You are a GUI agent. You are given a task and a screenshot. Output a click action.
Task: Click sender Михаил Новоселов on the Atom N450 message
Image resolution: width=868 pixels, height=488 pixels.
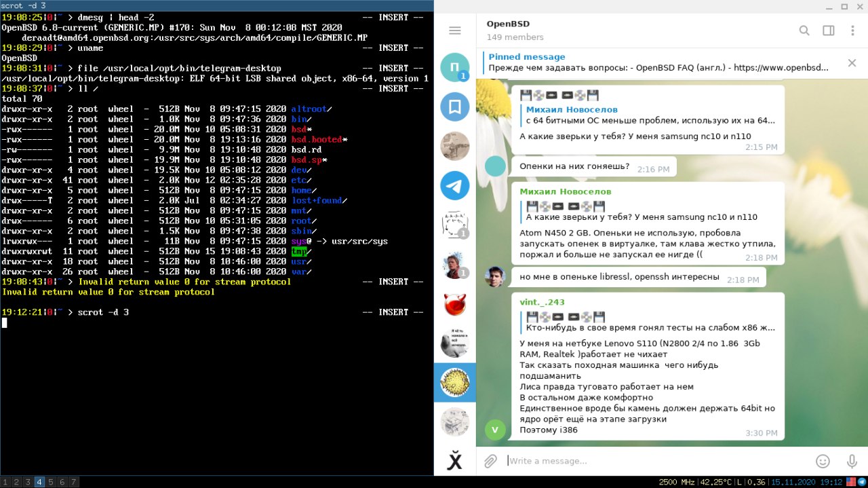pos(565,191)
